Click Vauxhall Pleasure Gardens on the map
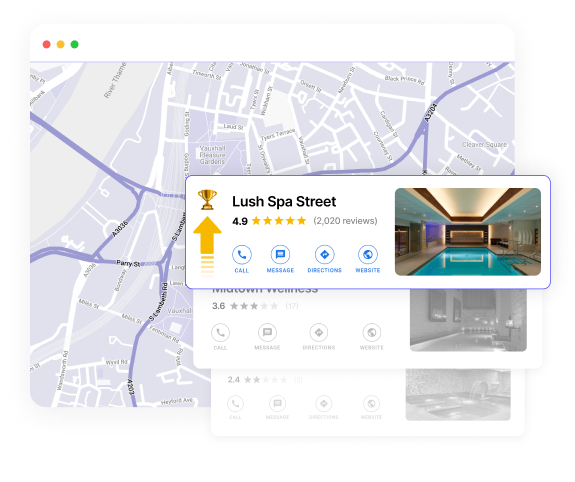Screen dimensions: 575x482 point(212,155)
